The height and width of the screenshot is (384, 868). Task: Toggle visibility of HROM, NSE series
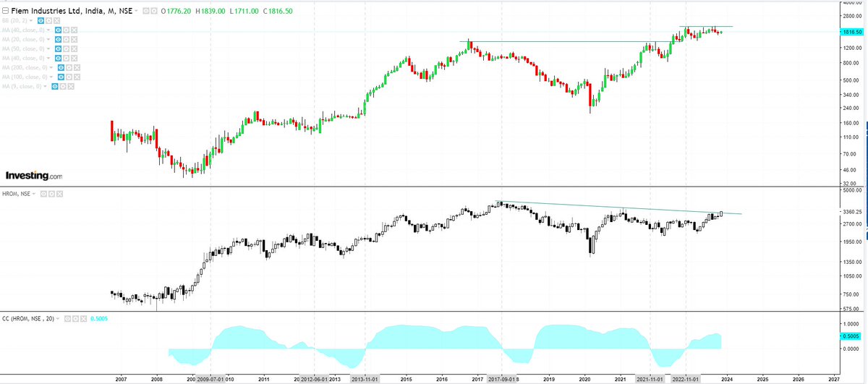(43, 194)
